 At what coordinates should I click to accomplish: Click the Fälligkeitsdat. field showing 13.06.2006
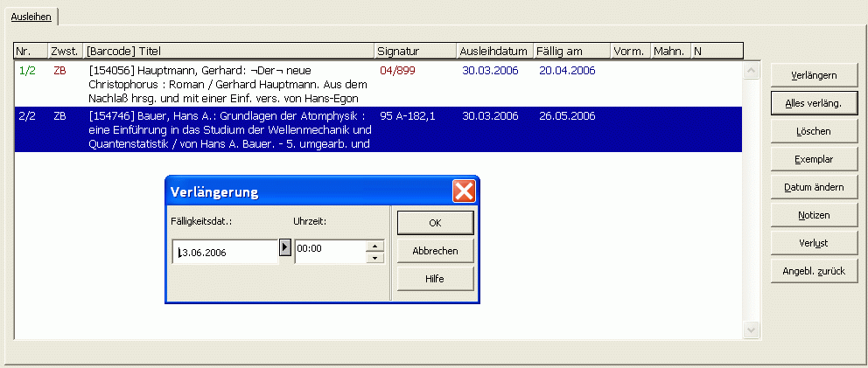[x=225, y=253]
